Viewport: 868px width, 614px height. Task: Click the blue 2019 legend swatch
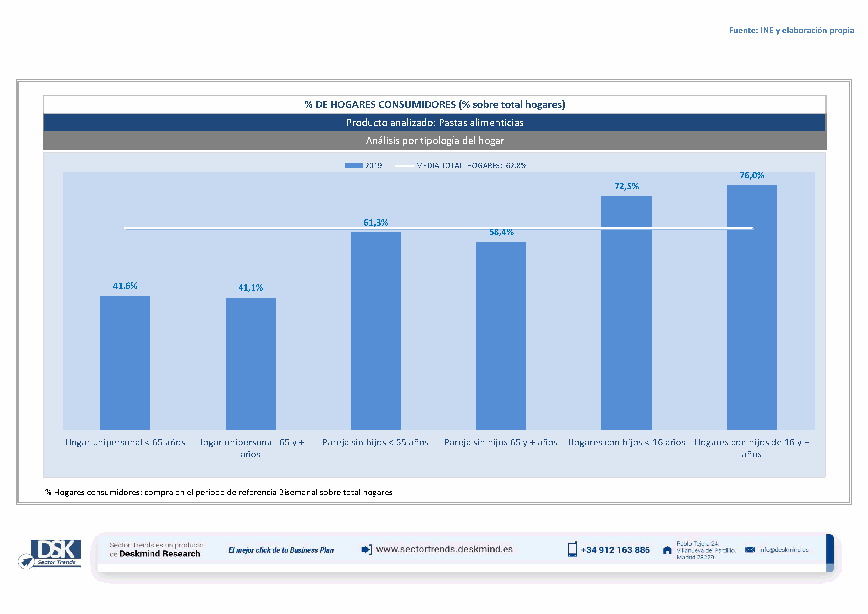click(x=354, y=166)
